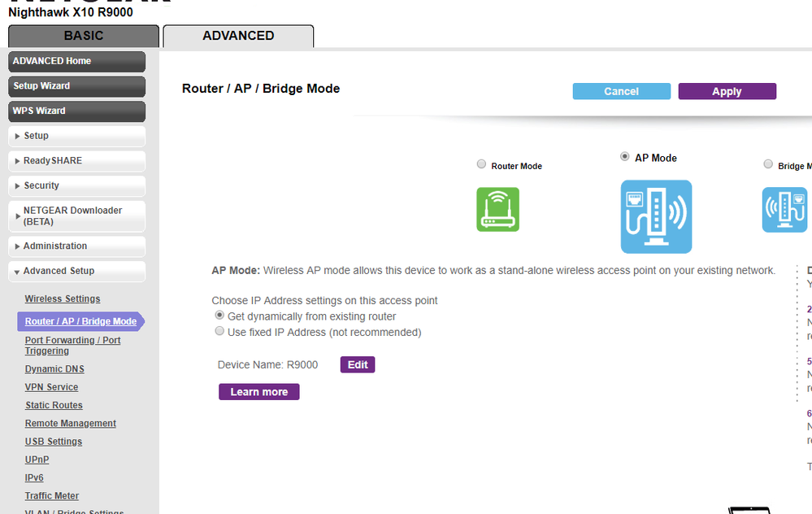Open Dynamic DNS link
This screenshot has width=812, height=514.
point(54,369)
